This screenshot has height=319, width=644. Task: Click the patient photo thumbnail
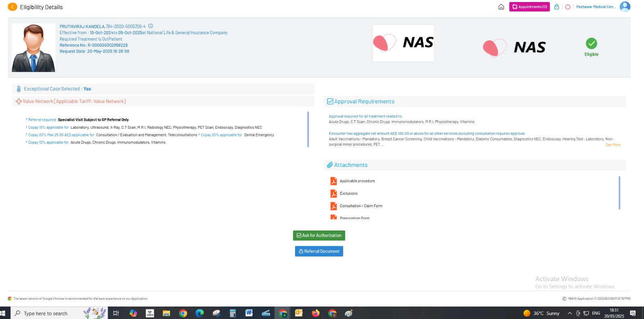(x=33, y=47)
